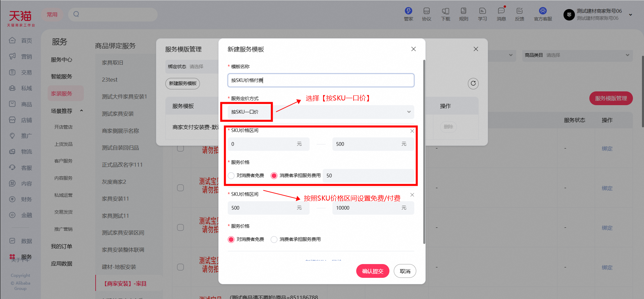Viewport: 644px width, 299px height.
Task: Click the 金融 sidebar icon
Action: pos(12,215)
